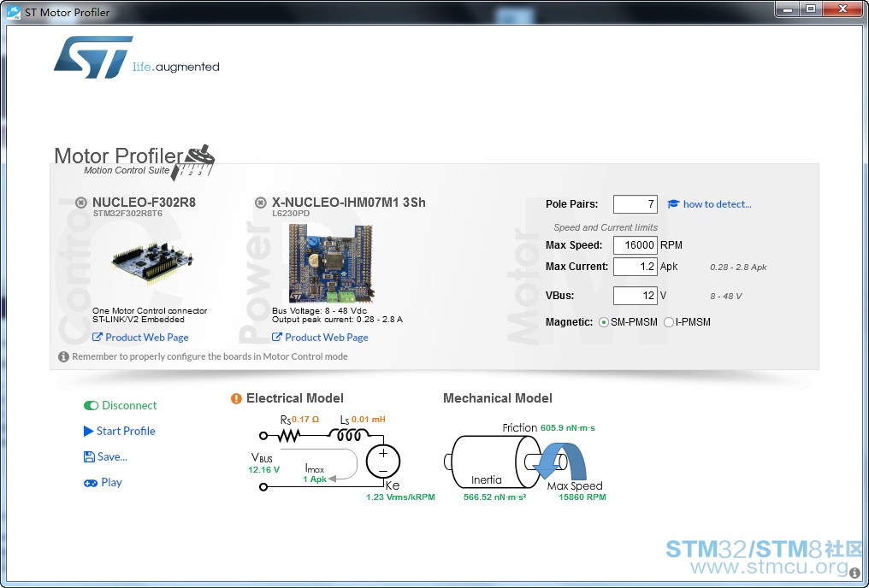This screenshot has height=588, width=869.
Task: Click the Mechanical Model heading
Action: [x=498, y=398]
